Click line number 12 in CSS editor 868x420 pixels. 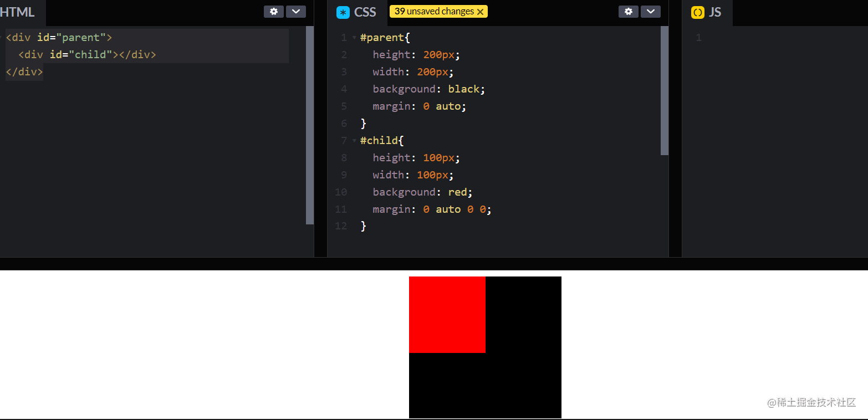coord(341,226)
